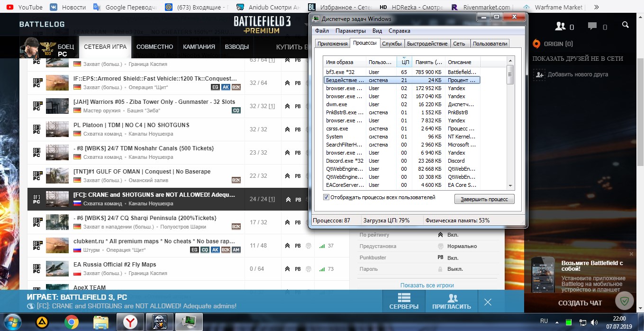This screenshot has width=644, height=331.
Task: Click the BF3 PC badge on PL Platoon row
Action: click(x=36, y=129)
